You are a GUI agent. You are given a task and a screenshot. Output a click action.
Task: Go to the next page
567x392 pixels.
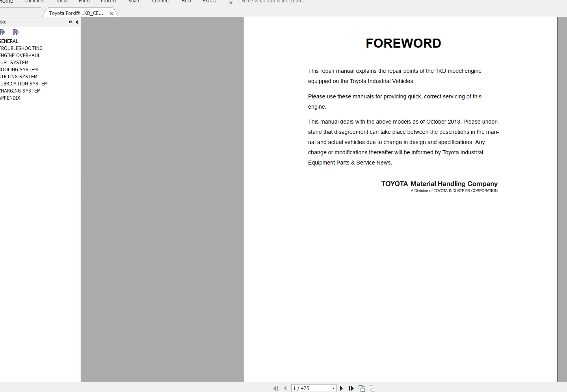[342, 388]
